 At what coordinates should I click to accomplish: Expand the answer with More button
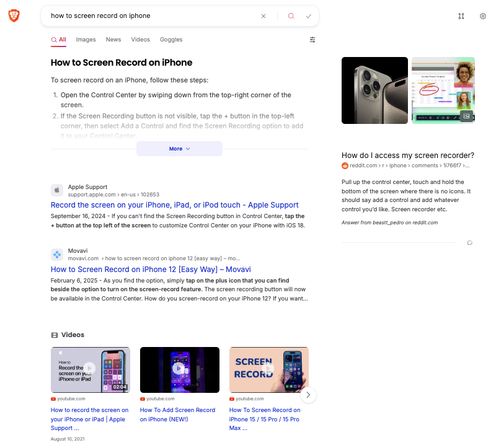[x=179, y=149]
